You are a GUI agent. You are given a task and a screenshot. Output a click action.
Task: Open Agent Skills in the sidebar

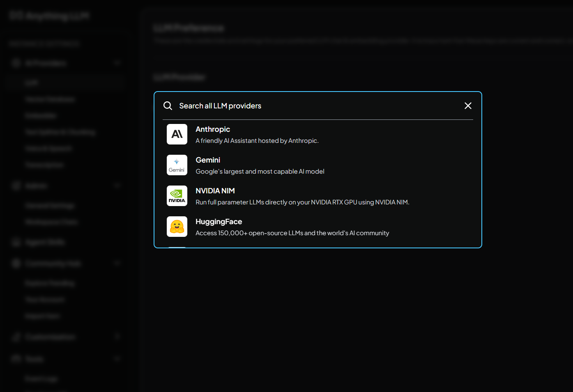point(45,242)
